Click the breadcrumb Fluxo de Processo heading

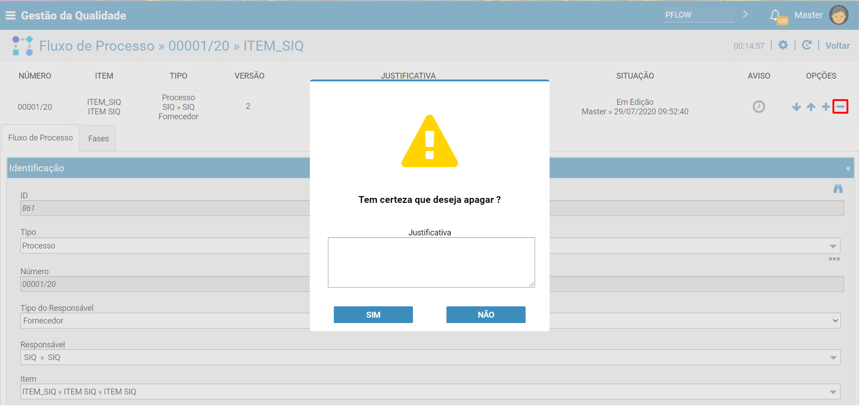[x=97, y=46]
